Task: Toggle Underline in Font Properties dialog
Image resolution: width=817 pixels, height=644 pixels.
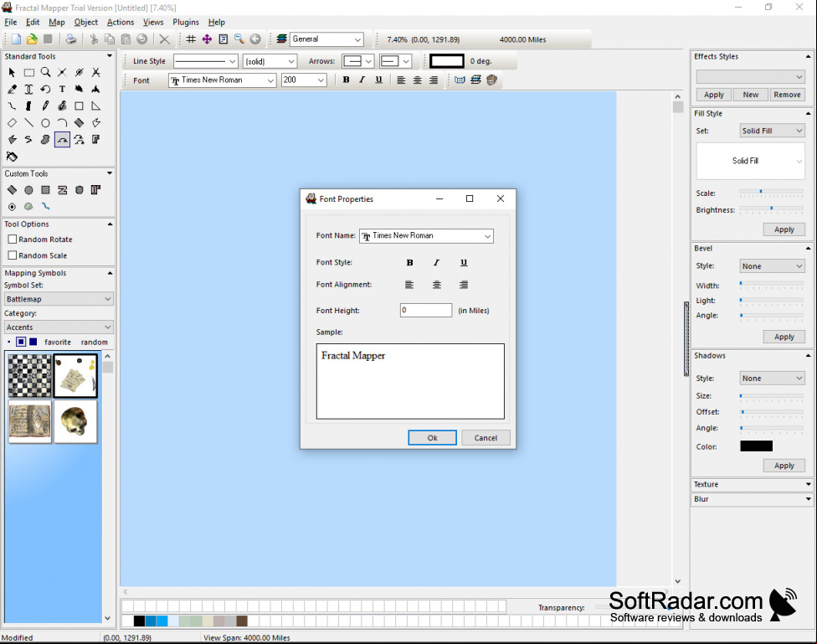Action: [464, 263]
